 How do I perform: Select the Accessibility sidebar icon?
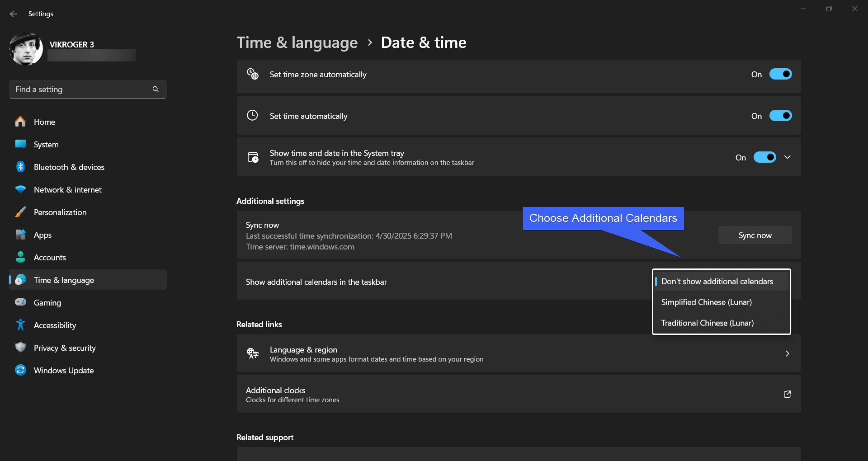20,325
